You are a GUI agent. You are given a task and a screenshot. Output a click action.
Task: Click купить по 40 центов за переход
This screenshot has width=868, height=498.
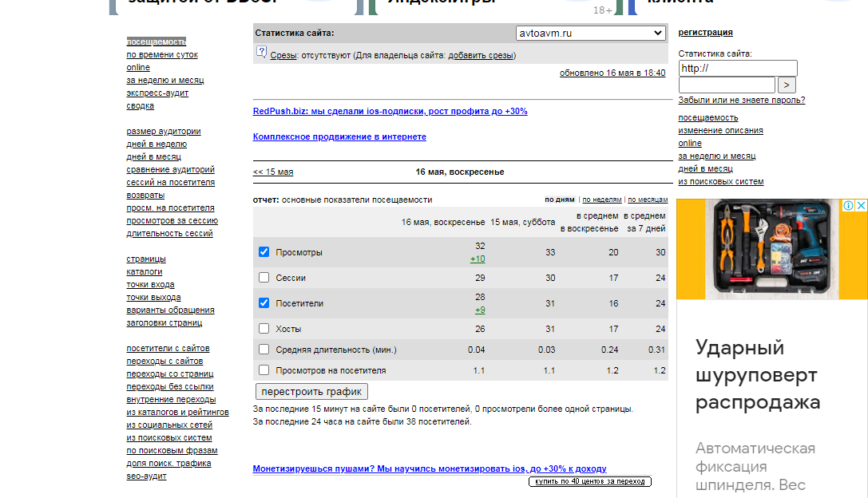click(590, 481)
